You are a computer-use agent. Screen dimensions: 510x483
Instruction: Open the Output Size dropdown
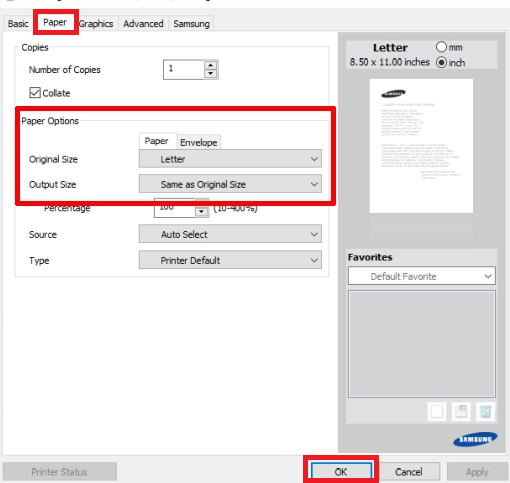click(230, 184)
